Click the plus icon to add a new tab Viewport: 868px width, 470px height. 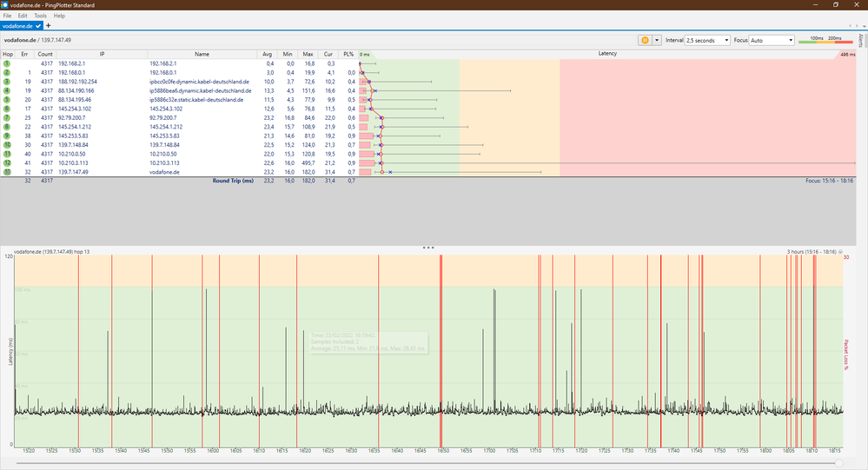click(x=48, y=26)
